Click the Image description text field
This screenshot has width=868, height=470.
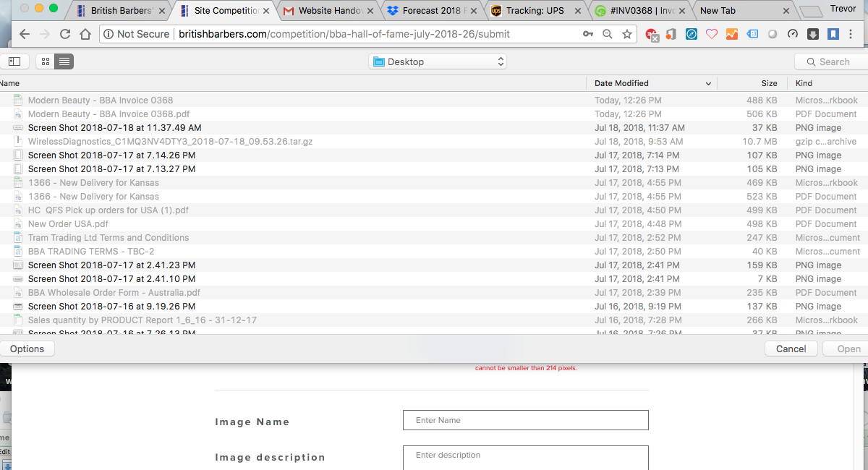point(526,458)
